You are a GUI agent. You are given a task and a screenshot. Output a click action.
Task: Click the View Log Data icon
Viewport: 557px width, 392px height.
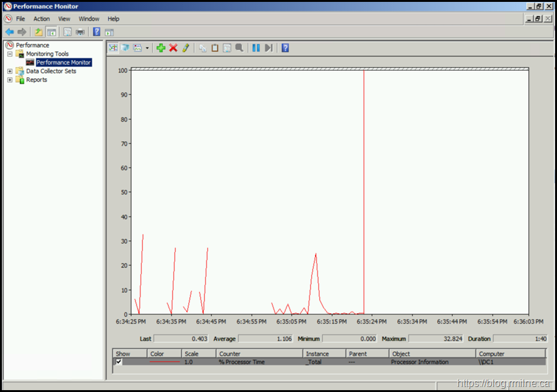(125, 48)
